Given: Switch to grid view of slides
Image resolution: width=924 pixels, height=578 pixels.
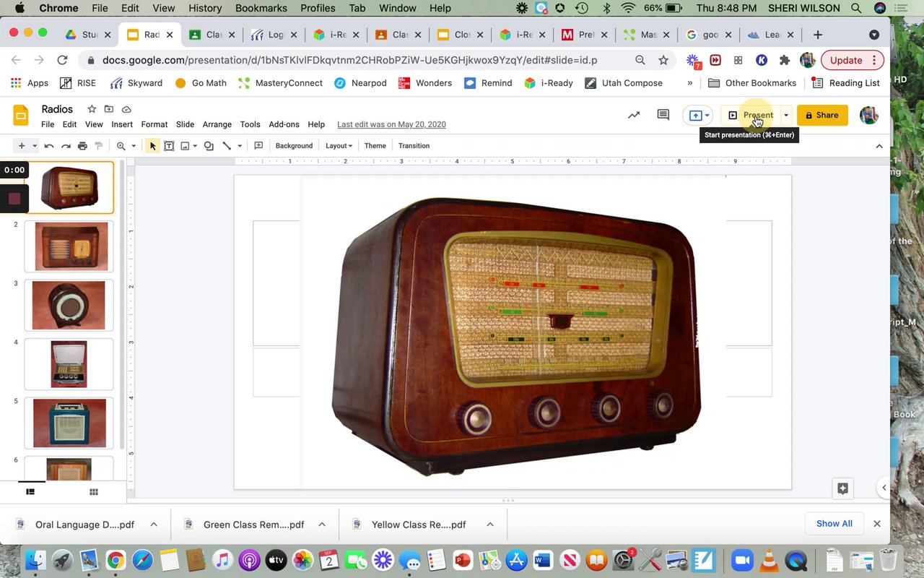Looking at the screenshot, I should (93, 492).
